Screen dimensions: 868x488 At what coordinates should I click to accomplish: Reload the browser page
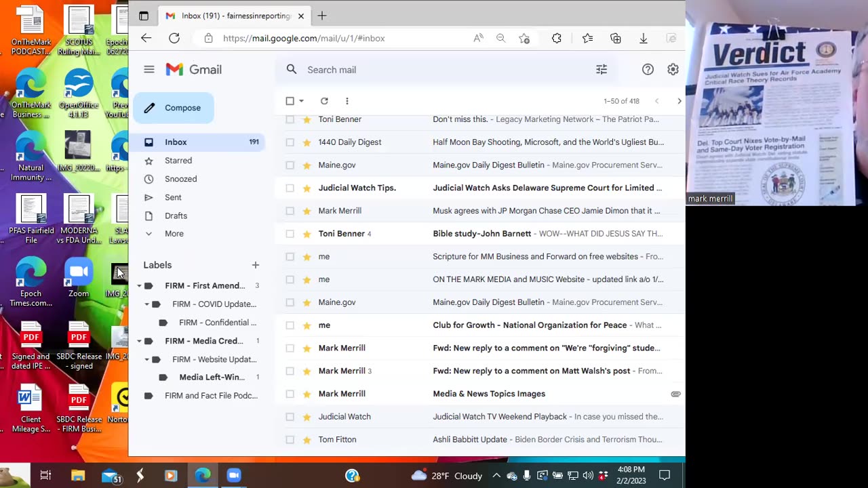pyautogui.click(x=174, y=38)
